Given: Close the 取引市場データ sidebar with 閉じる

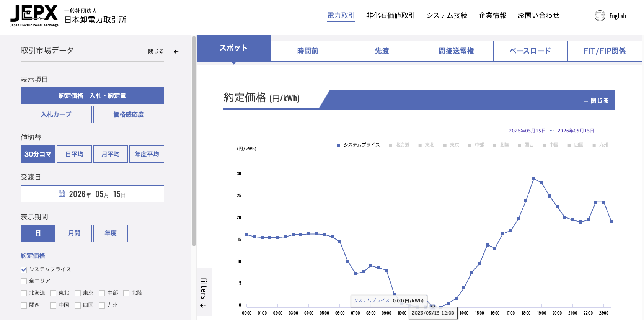Looking at the screenshot, I should coord(156,51).
